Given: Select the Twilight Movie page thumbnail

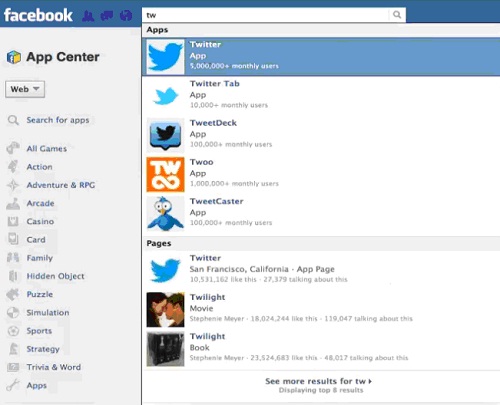Looking at the screenshot, I should [165, 310].
